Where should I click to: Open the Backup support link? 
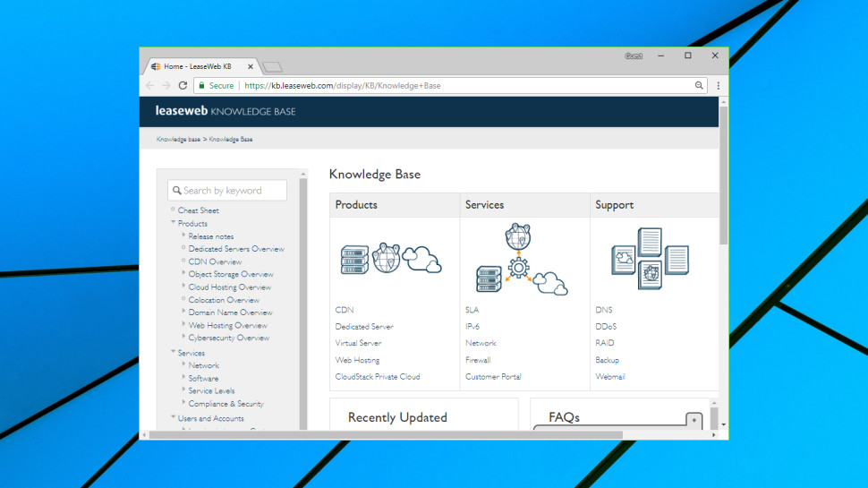click(608, 360)
